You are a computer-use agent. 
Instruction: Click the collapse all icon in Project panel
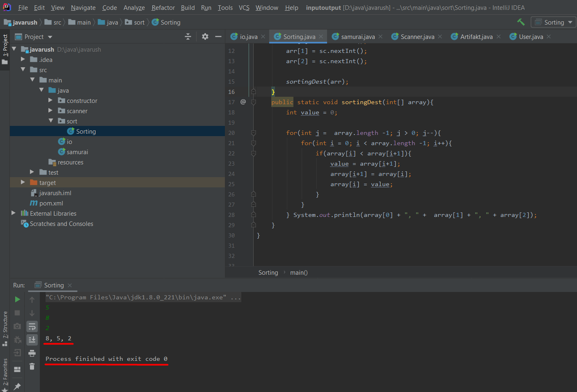pos(188,36)
